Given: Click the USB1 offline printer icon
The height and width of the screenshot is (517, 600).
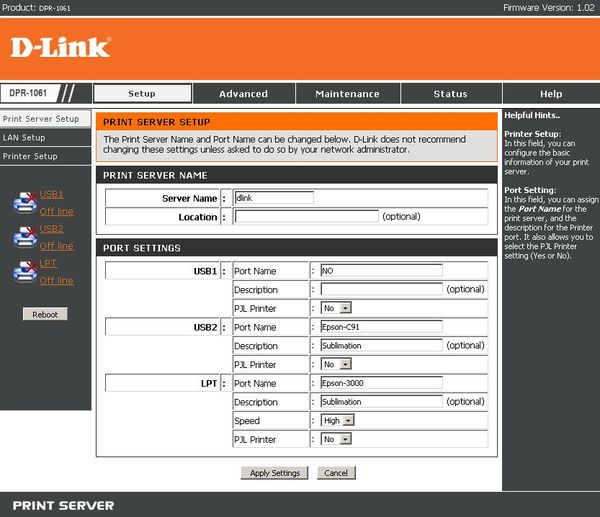Looking at the screenshot, I should pyautogui.click(x=25, y=202).
